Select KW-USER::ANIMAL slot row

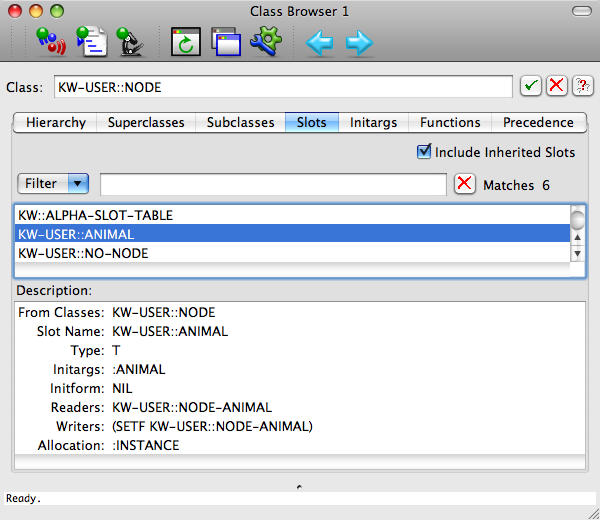(292, 234)
